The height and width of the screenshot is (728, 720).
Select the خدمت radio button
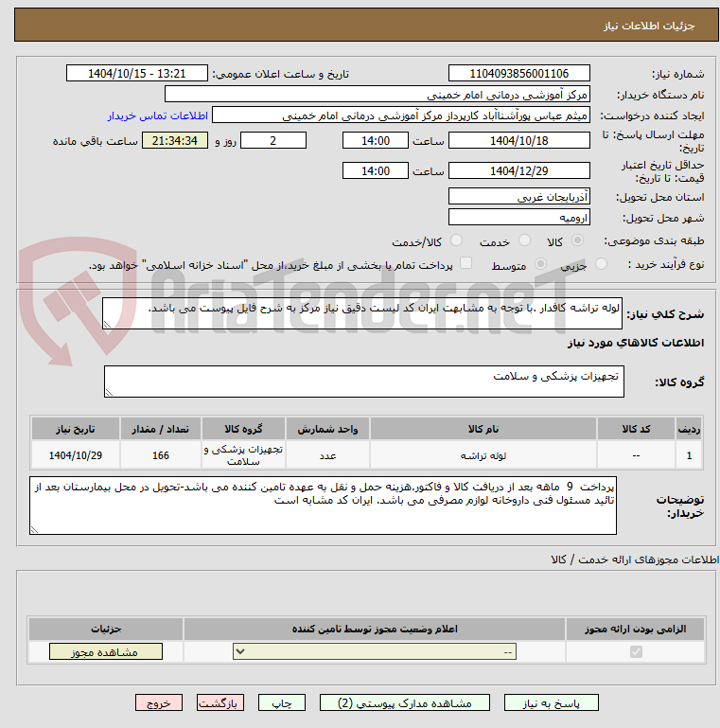[x=524, y=240]
